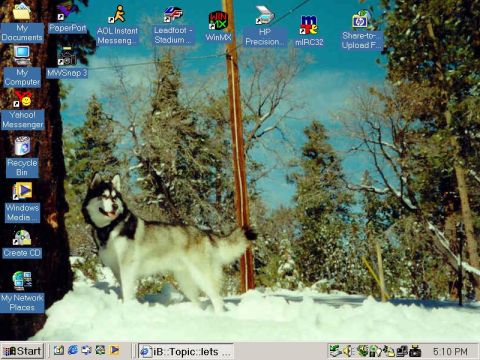Open the volume speaker tray icon
480x360 pixels.
click(348, 351)
